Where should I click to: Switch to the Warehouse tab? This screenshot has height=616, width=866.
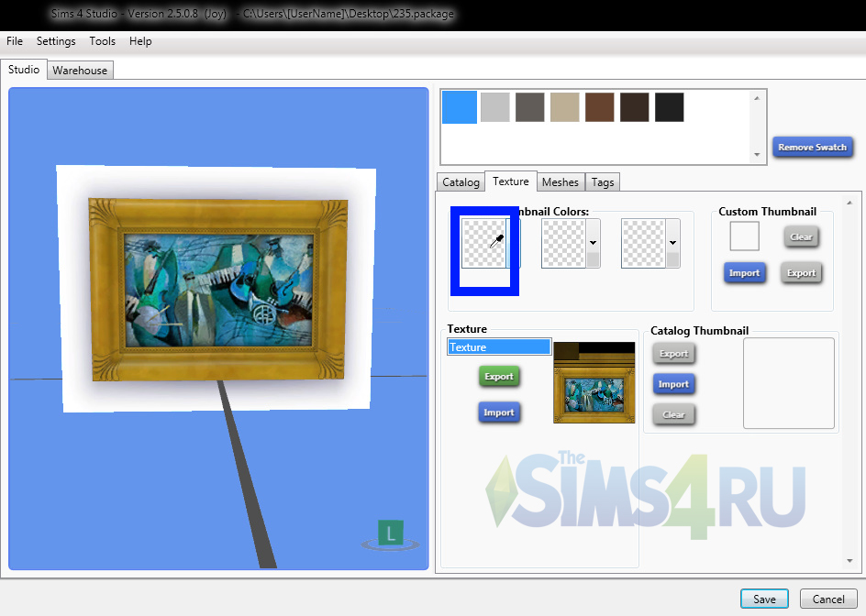(x=80, y=71)
